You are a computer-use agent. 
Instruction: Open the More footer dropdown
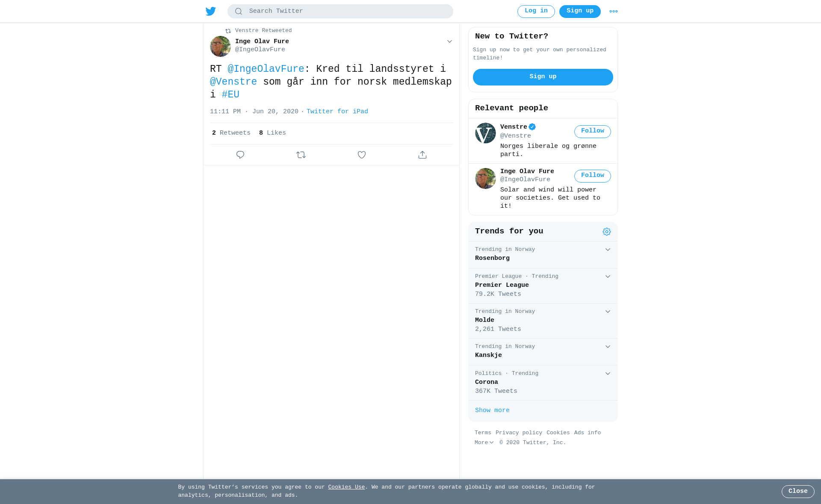(x=484, y=443)
